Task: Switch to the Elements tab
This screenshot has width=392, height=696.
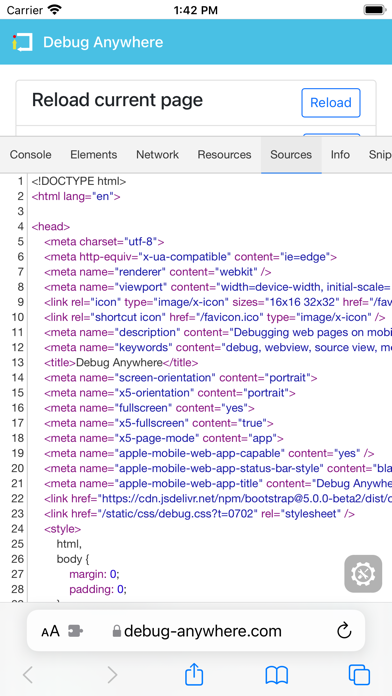Action: coord(94,154)
